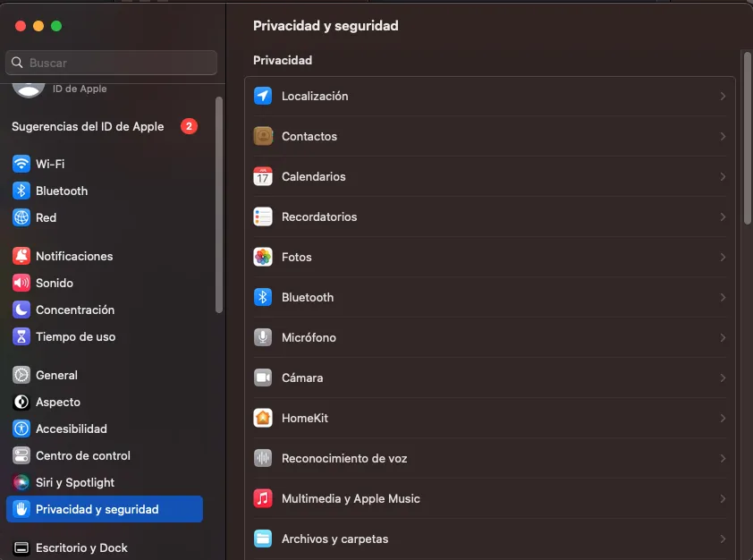Expand Calendarios row chevron
The height and width of the screenshot is (560, 753).
[x=723, y=177]
